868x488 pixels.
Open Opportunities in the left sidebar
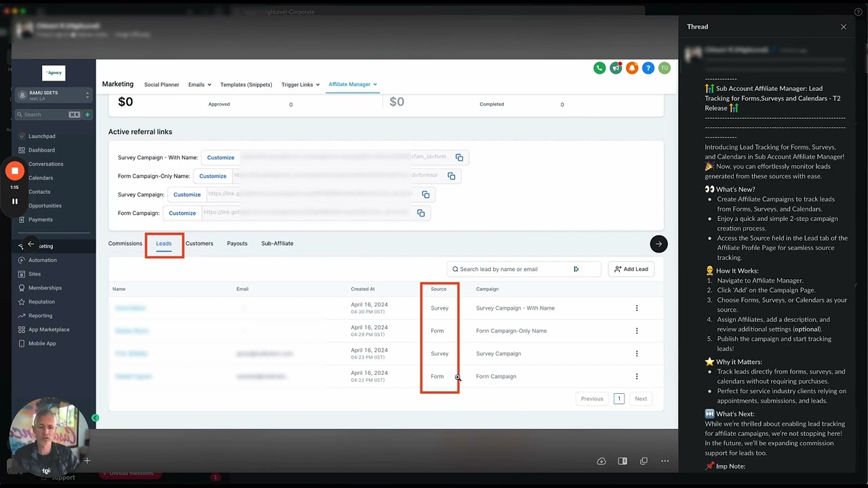pyautogui.click(x=45, y=205)
